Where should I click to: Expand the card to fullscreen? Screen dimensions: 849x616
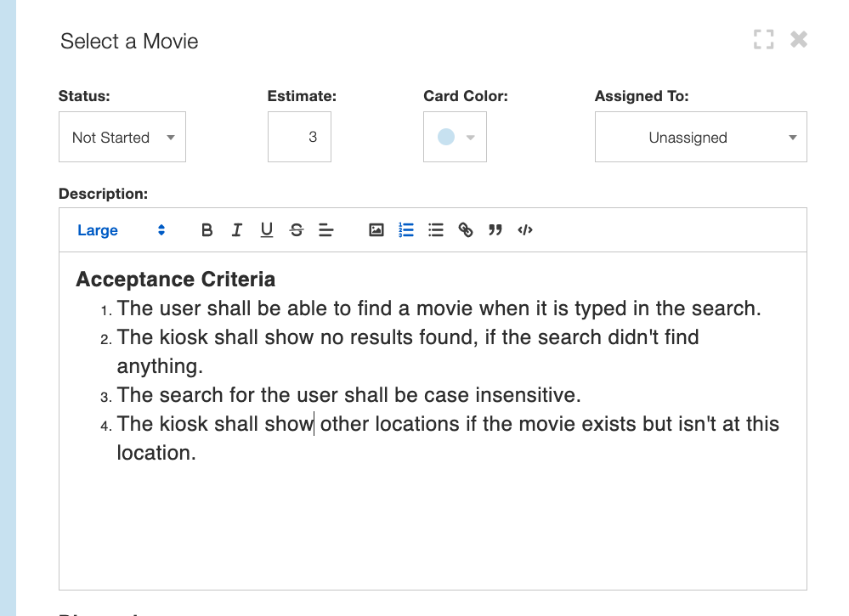(x=763, y=40)
